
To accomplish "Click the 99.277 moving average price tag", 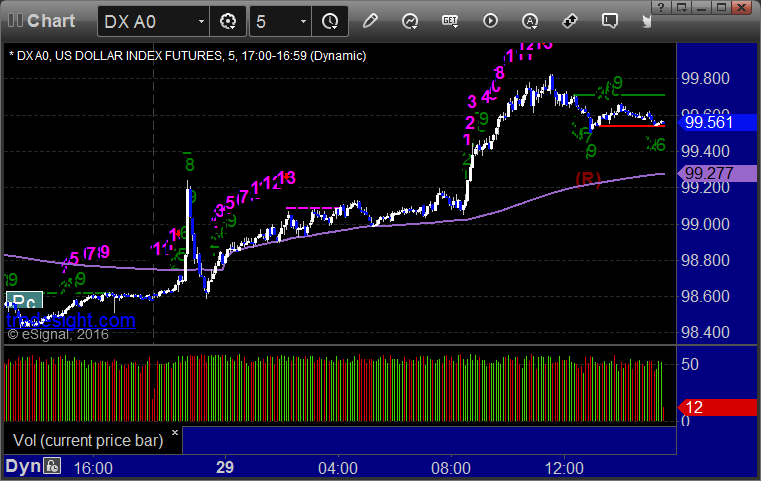I will pos(717,173).
